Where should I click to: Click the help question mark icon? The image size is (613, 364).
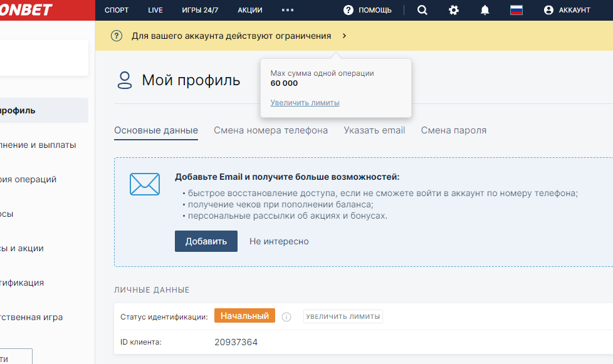[x=348, y=10]
